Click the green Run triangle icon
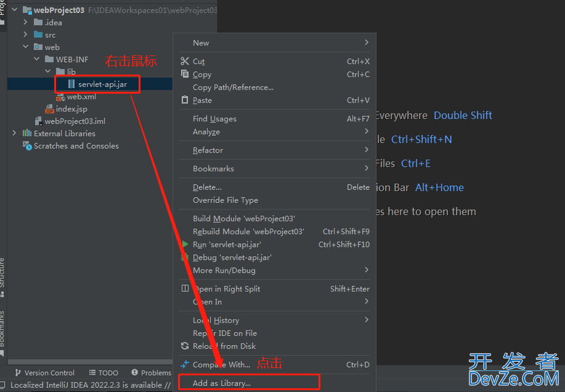The width and height of the screenshot is (565, 392). tap(185, 244)
